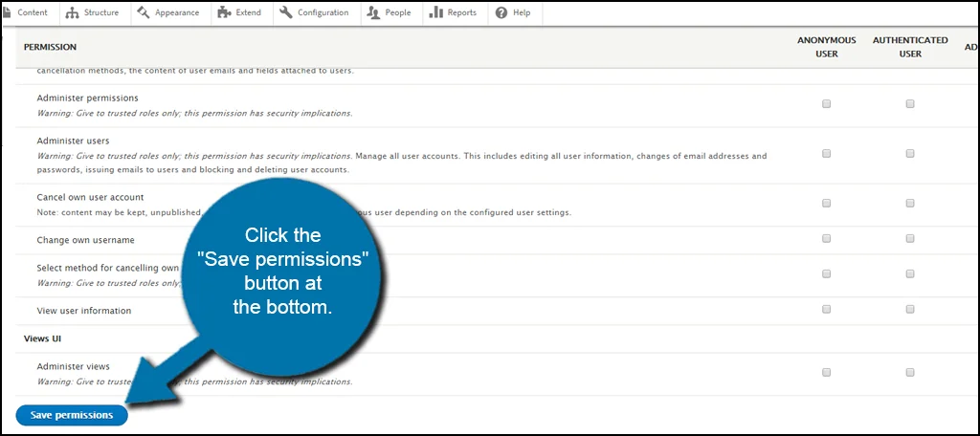Open the Content menu icon
This screenshot has height=436, width=980.
pos(8,12)
